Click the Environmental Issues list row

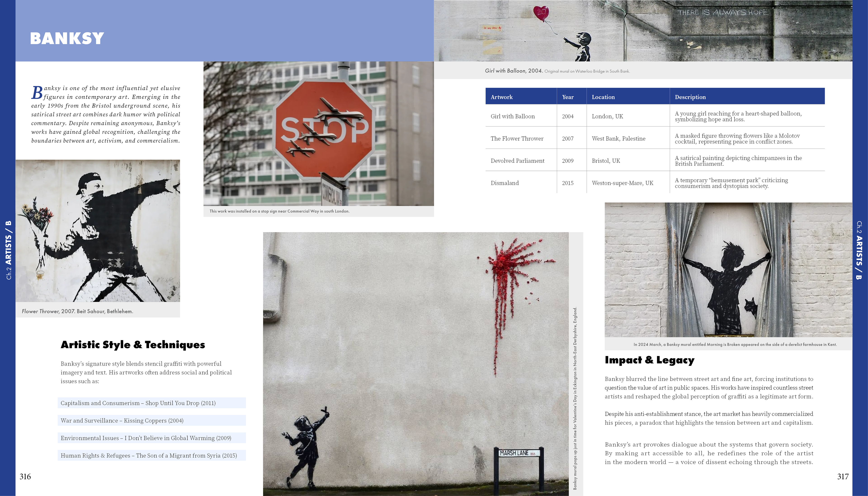click(x=151, y=438)
